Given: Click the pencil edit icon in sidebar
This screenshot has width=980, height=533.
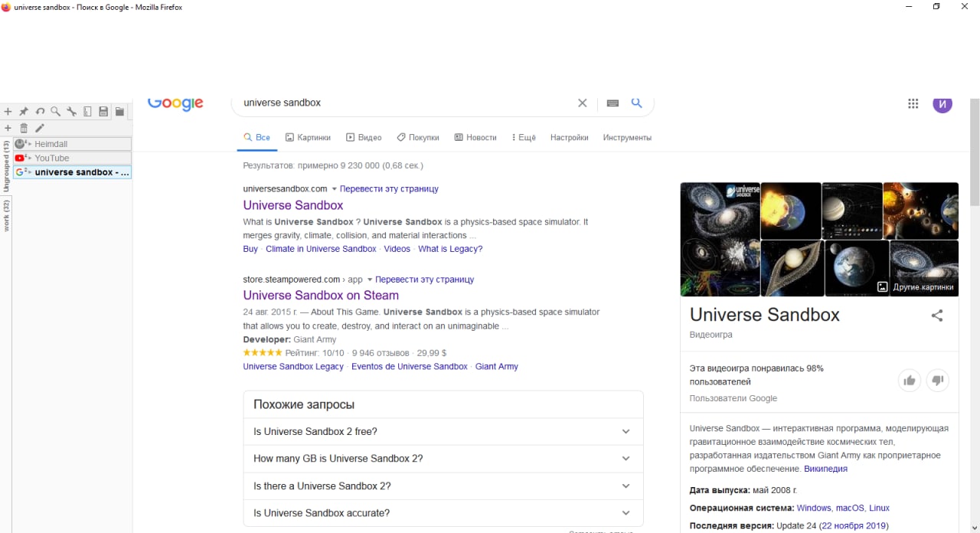Looking at the screenshot, I should tap(40, 128).
